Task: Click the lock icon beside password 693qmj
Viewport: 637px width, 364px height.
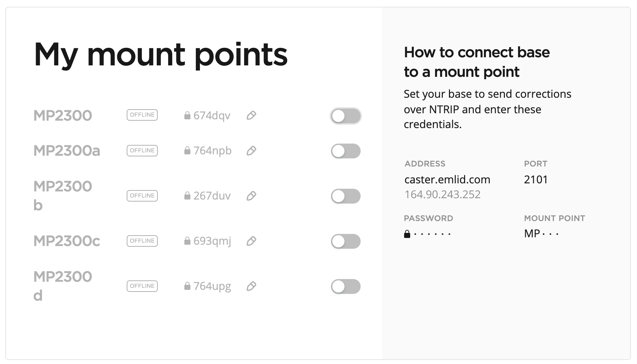Action: pyautogui.click(x=187, y=241)
